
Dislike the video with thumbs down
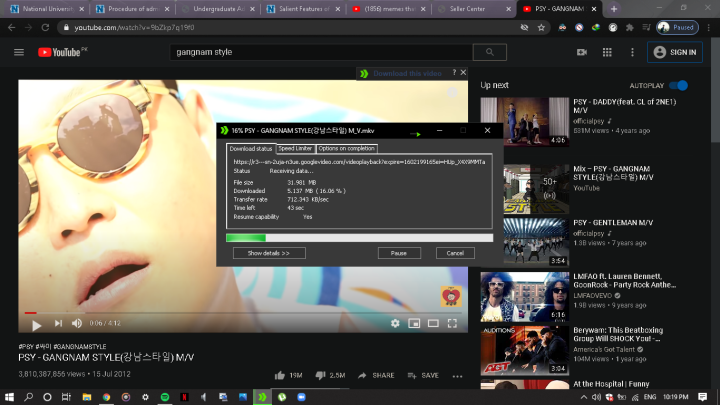tap(321, 375)
